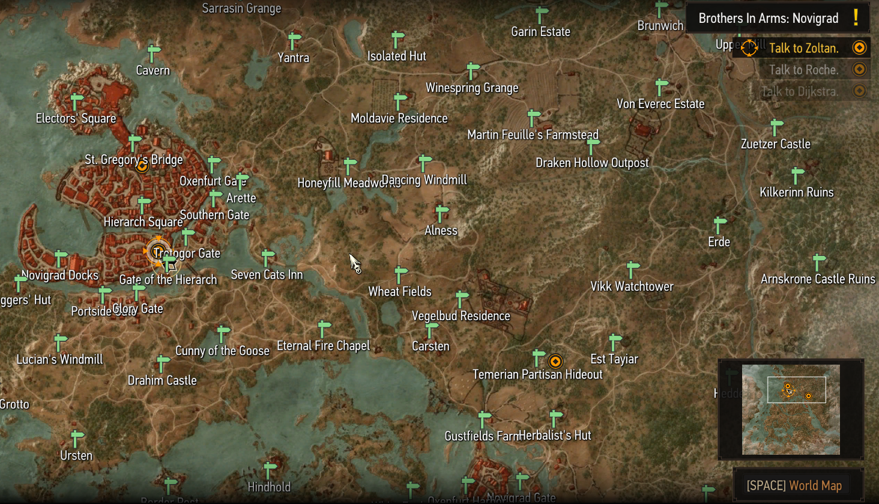
Task: Select the Eternal Fire Chapel signpost
Action: (324, 329)
